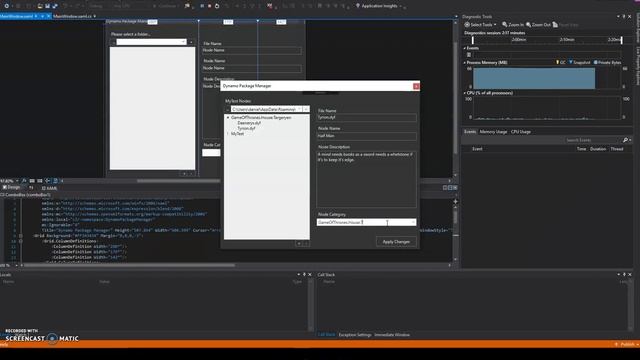Screen dimensions: 640x360
Task: Open the designer zoom percentage dropdown
Action: coord(17,181)
